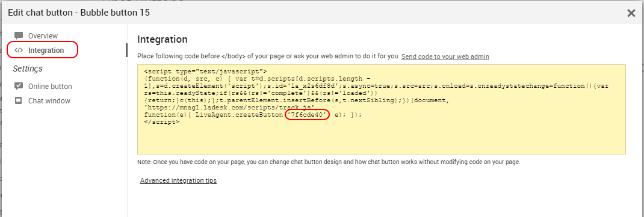Image resolution: width=644 pixels, height=217 pixels.
Task: Click the Integration code brackets icon
Action: (19, 50)
